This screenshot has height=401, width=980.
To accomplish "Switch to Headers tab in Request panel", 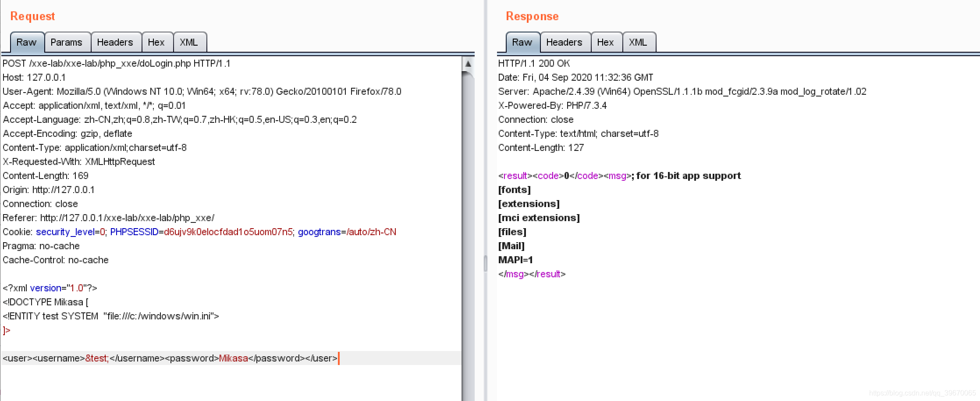I will click(x=115, y=42).
